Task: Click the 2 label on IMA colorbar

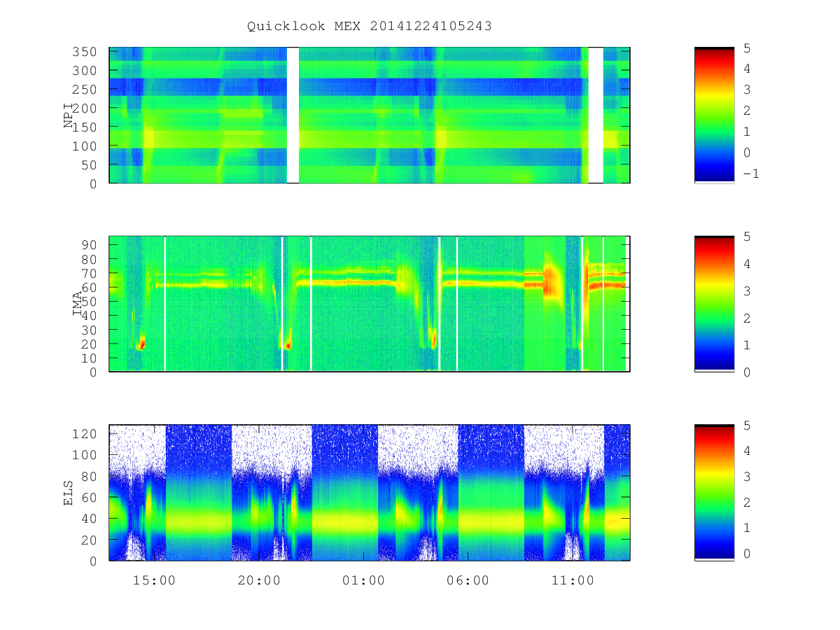Action: (x=747, y=318)
